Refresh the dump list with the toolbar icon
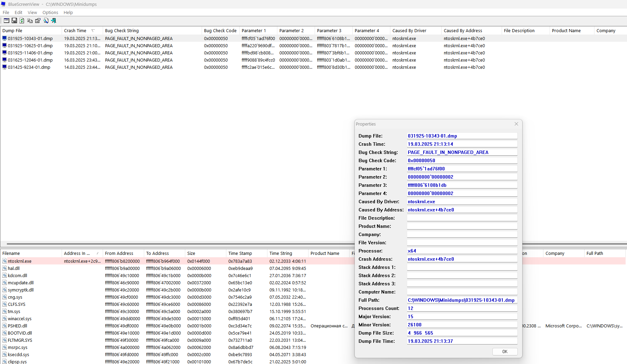This screenshot has width=627, height=364. point(22,21)
